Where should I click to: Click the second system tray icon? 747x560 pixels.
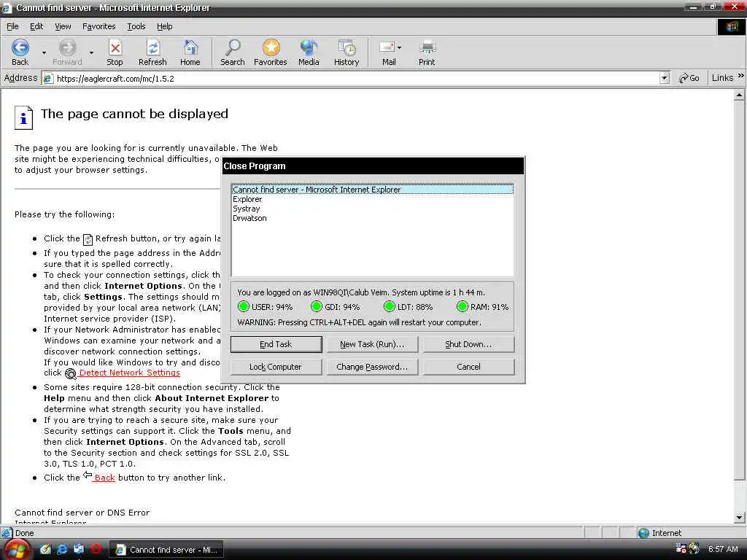[694, 548]
